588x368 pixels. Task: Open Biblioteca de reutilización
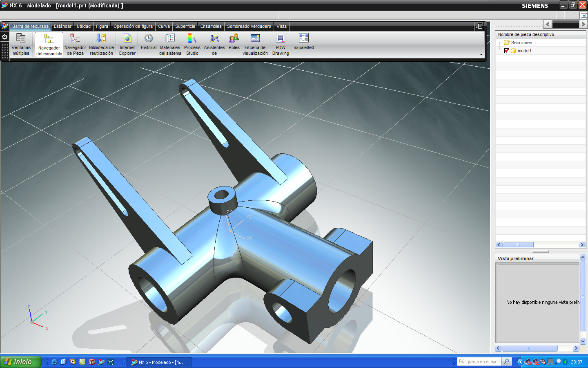(x=101, y=44)
